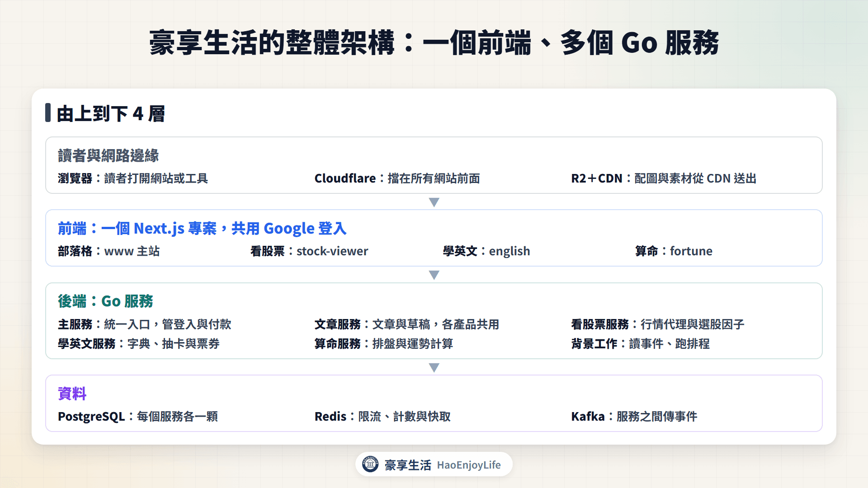Click the Cloudflare:擋在所有網站前面 entry

coord(397,178)
